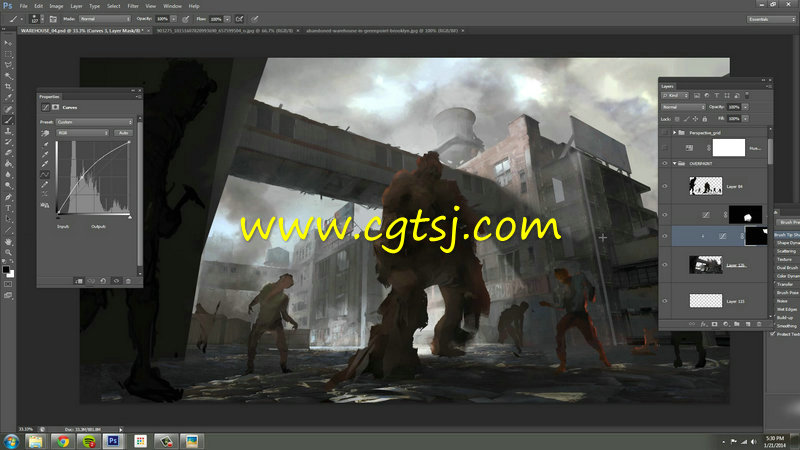The image size is (800, 450).
Task: Hide the selected Curves layer
Action: 665,236
